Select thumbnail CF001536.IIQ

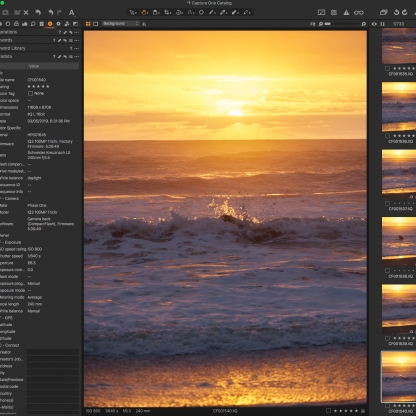click(x=399, y=107)
